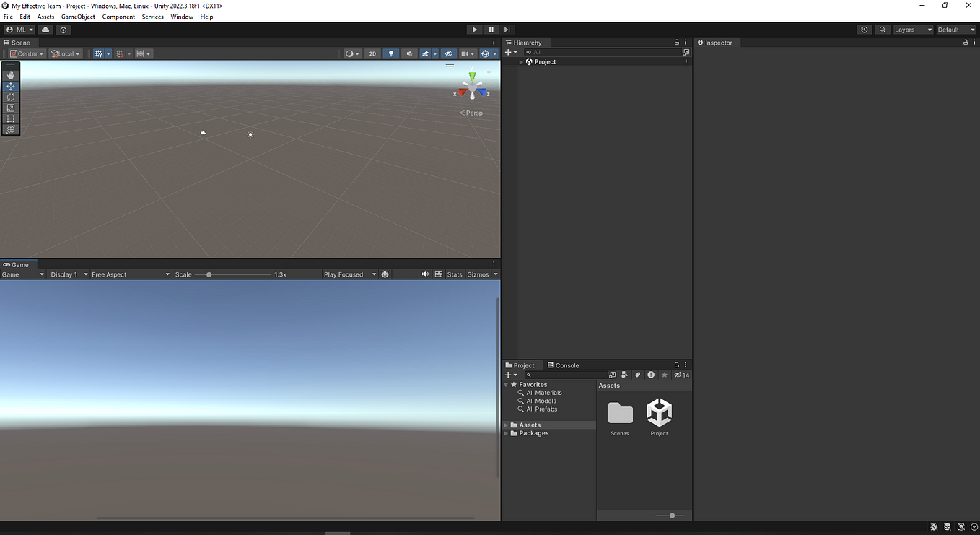Open Scene draw mode dropdown

pyautogui.click(x=352, y=53)
